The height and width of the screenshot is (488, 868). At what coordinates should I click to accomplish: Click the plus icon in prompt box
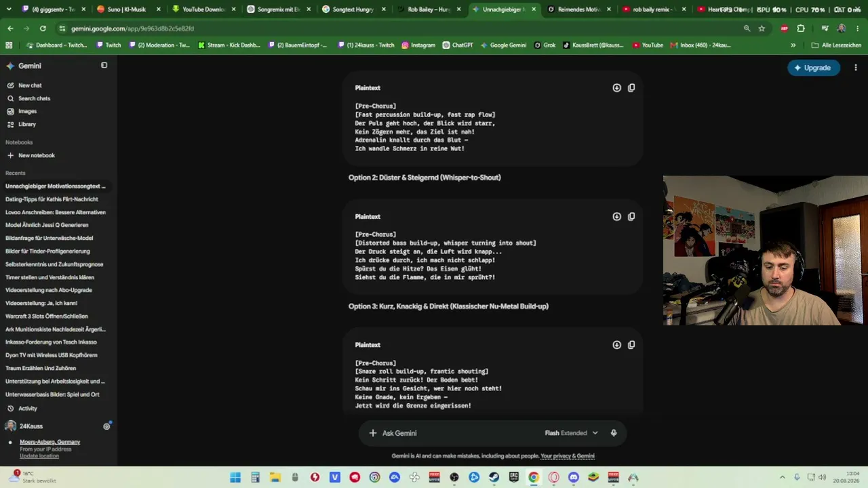click(372, 433)
